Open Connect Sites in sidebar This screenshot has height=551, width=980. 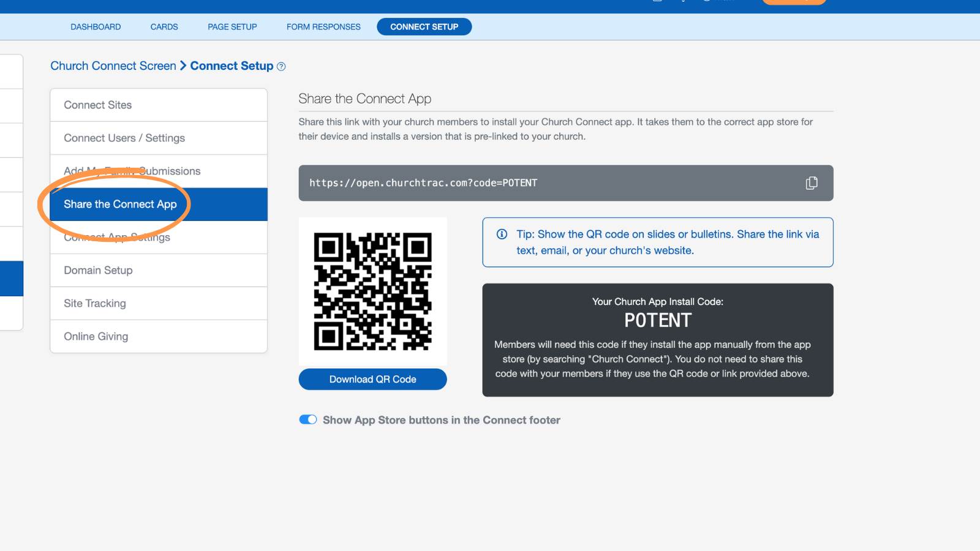159,105
